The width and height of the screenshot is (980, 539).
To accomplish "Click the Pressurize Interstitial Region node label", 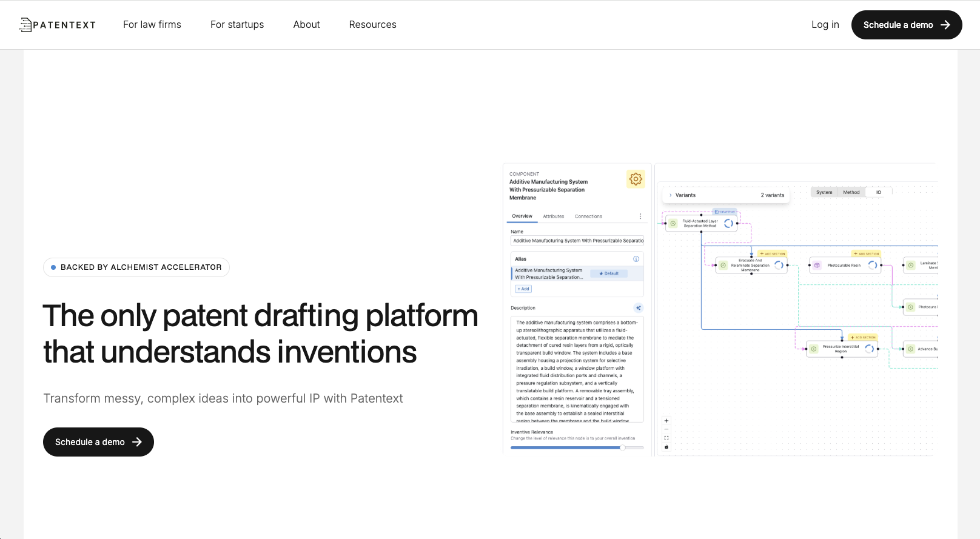I will click(x=841, y=349).
